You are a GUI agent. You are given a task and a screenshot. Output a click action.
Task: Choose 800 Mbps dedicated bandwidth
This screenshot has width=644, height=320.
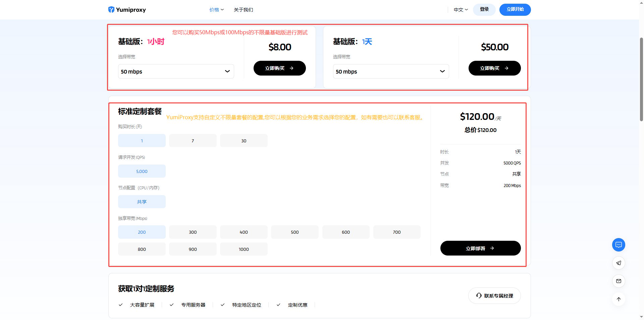(142, 249)
